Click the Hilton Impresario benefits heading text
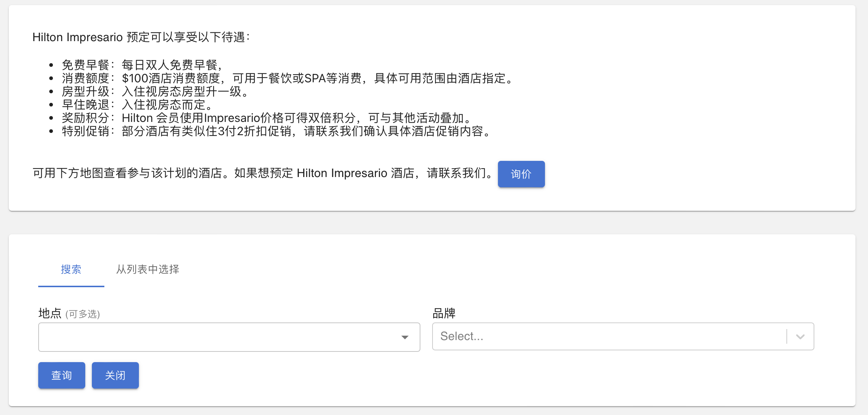 141,37
